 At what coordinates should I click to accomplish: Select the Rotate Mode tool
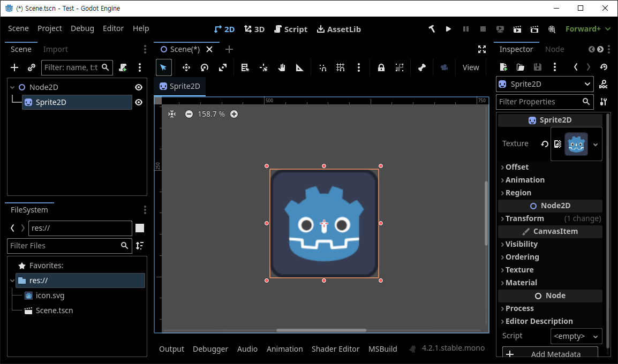click(x=204, y=67)
